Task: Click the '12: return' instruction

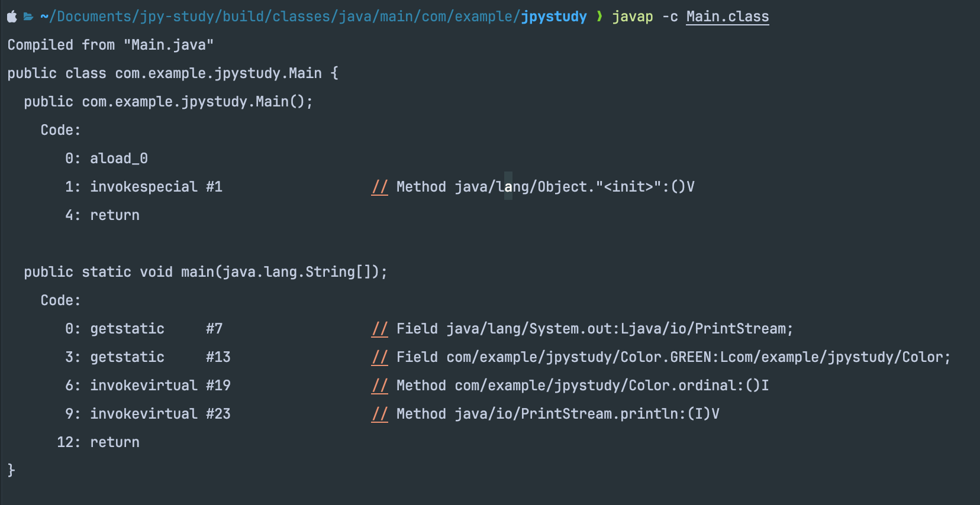Action: [x=98, y=442]
